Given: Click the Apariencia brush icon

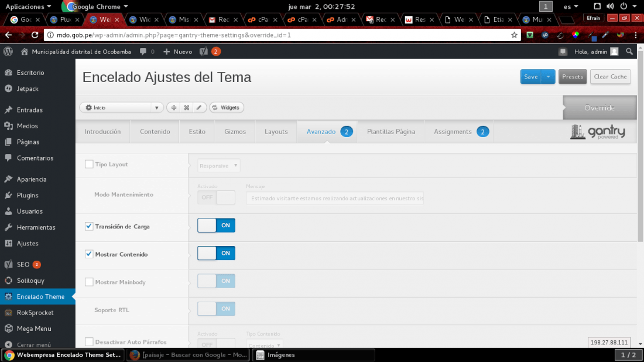Looking at the screenshot, I should click(x=8, y=179).
